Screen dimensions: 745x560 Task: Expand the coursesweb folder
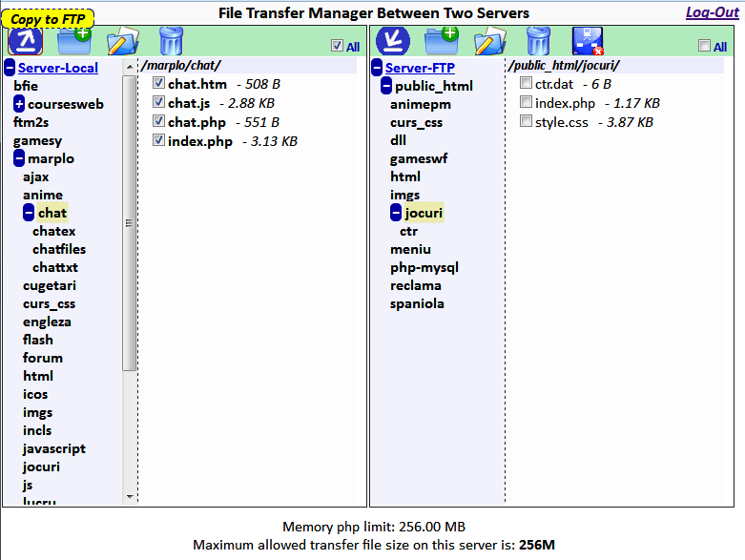pos(19,104)
